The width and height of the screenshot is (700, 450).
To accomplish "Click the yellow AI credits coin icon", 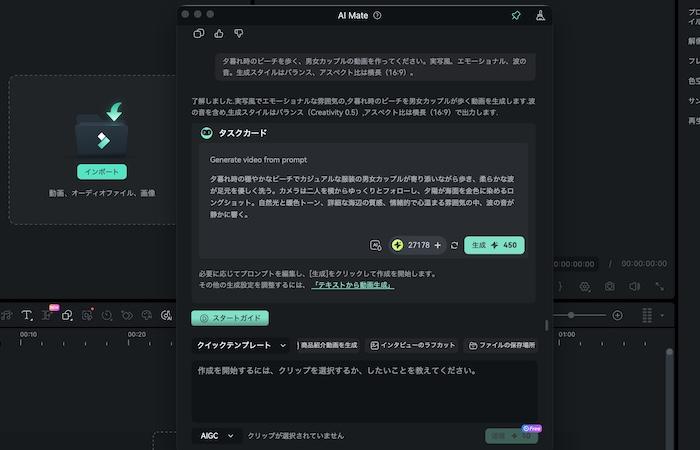I will 397,245.
